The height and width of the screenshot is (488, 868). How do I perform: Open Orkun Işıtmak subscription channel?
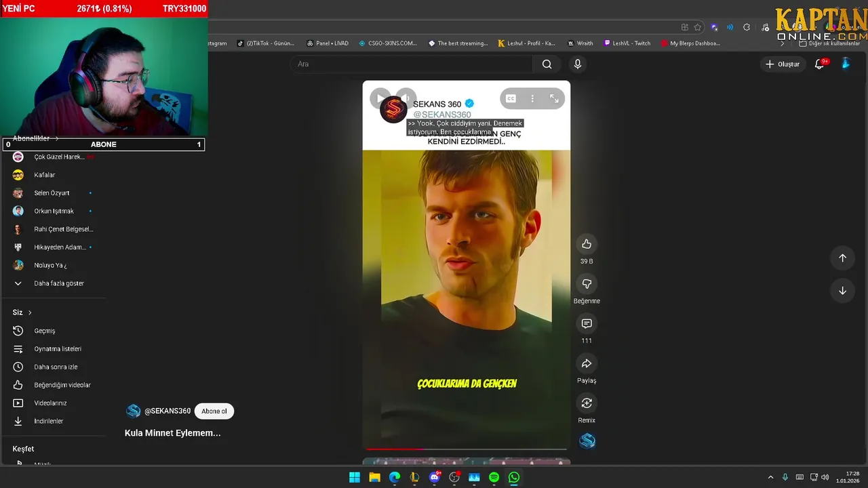pos(54,211)
